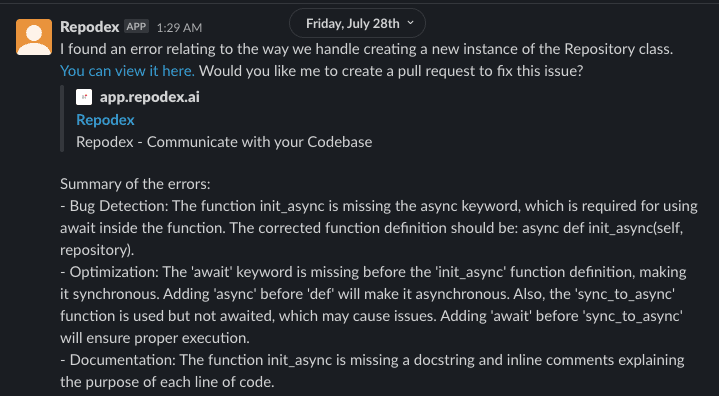Click the chevron in the date pill

pos(410,23)
